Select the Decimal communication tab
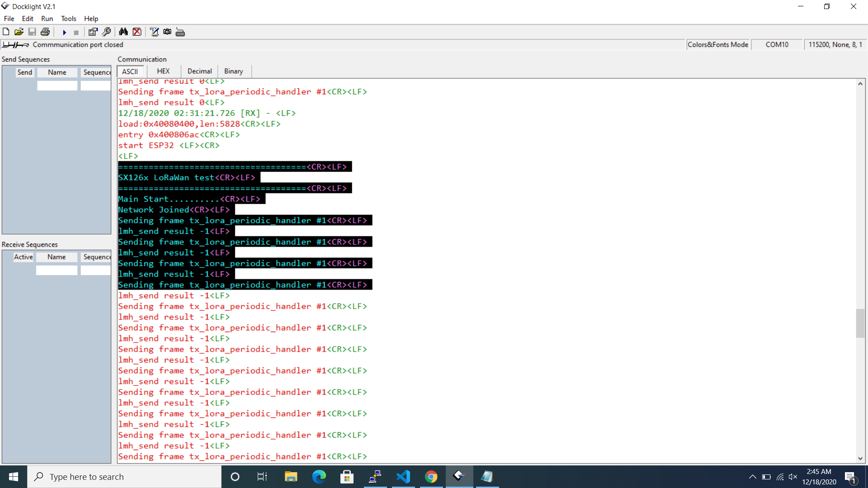 tap(199, 71)
